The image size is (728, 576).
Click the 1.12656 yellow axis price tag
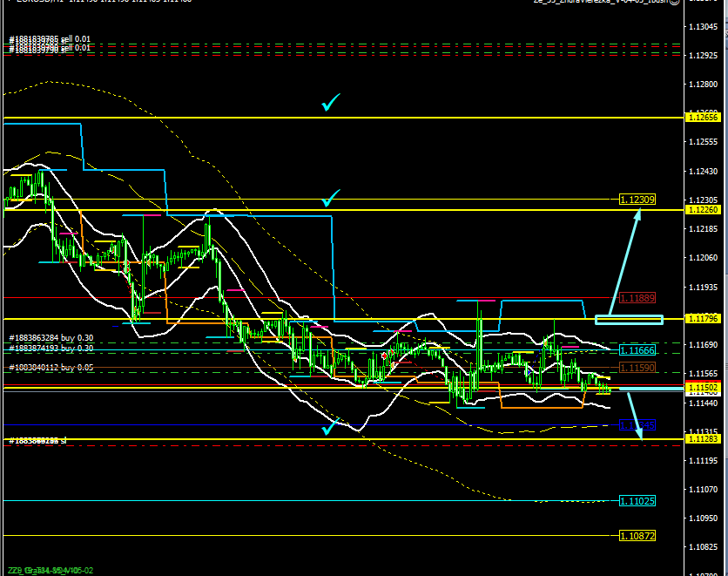pos(703,118)
